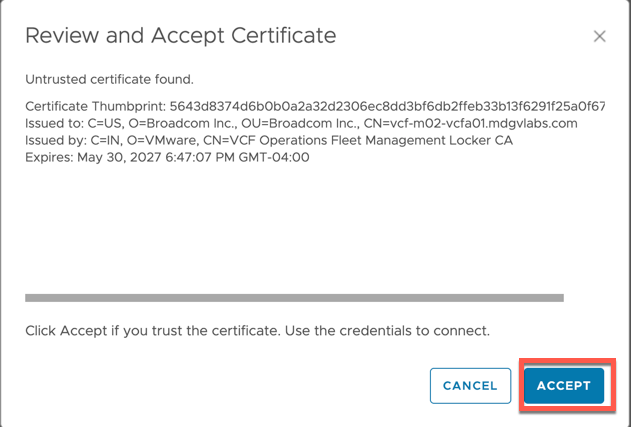The image size is (631, 427).
Task: Close the Review and Accept Certificate dialog
Action: (x=599, y=37)
